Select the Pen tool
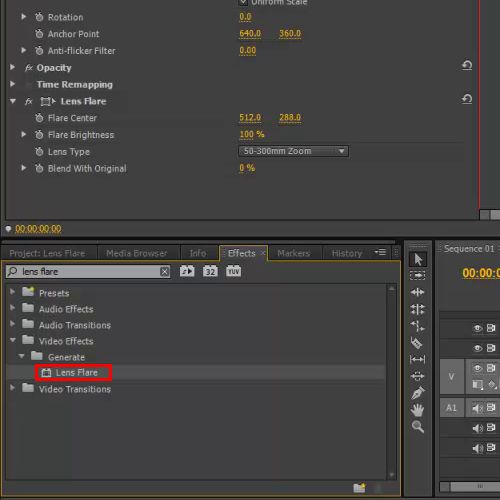Viewport: 500px width, 500px height. [417, 393]
